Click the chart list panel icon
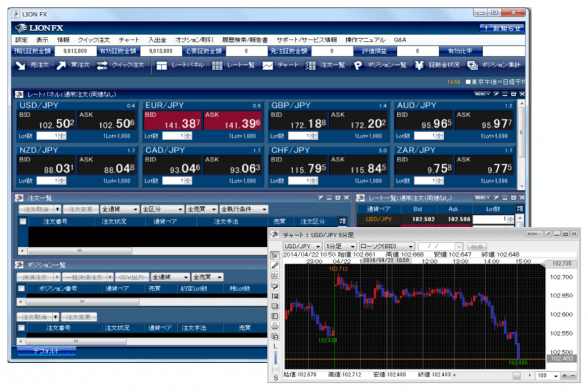Image resolution: width=588 pixels, height=392 pixels. pos(275,316)
